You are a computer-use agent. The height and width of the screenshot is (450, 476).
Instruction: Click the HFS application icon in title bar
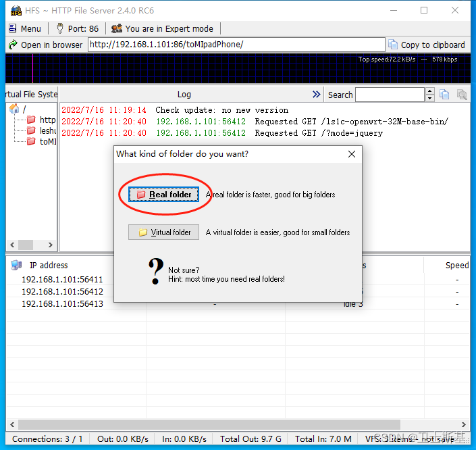pos(16,11)
